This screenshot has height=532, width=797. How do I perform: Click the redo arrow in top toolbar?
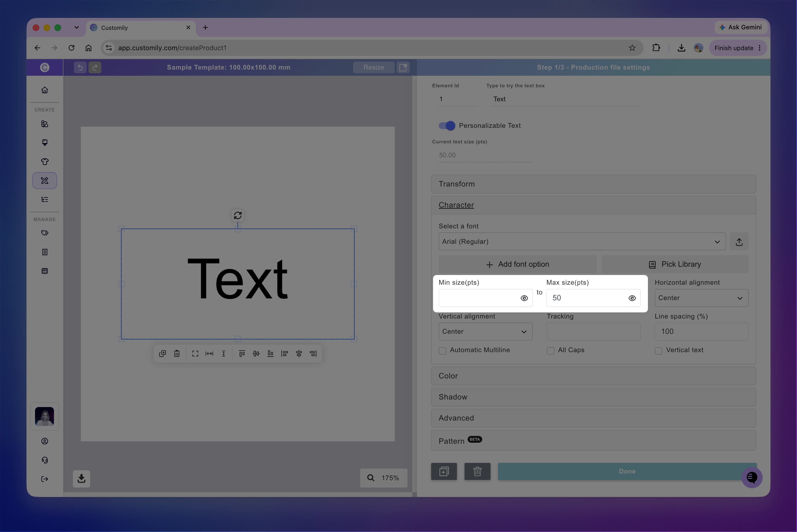point(95,67)
